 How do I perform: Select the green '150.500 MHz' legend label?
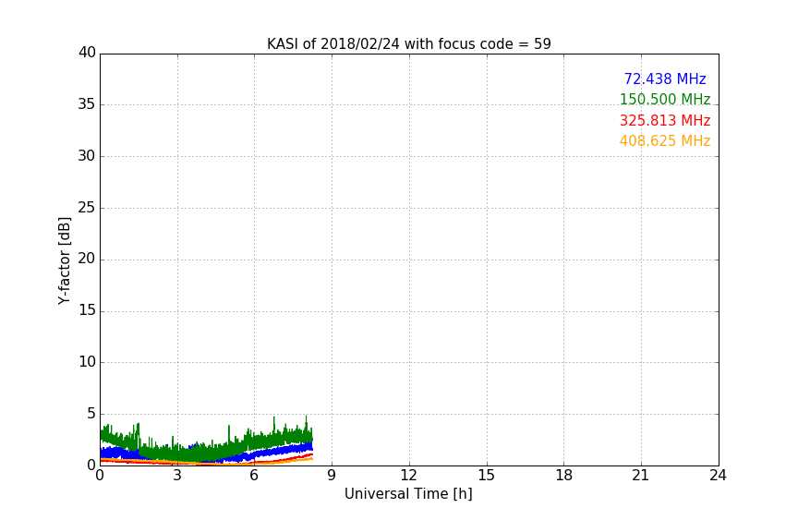[x=665, y=99]
